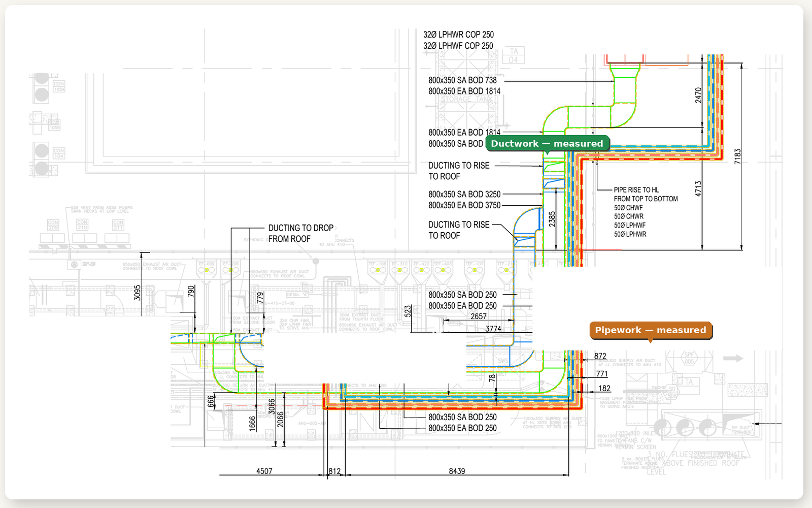Click the "PIPE RISE TO HL" note

(x=636, y=190)
